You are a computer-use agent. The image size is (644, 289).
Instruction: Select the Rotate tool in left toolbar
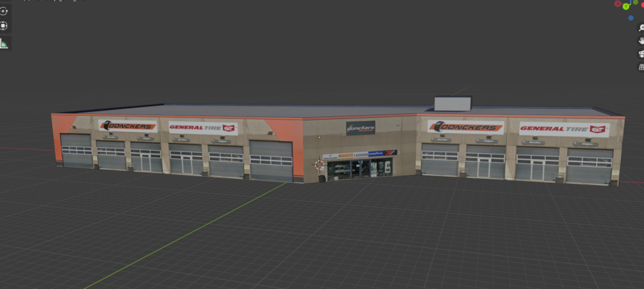coord(4,11)
